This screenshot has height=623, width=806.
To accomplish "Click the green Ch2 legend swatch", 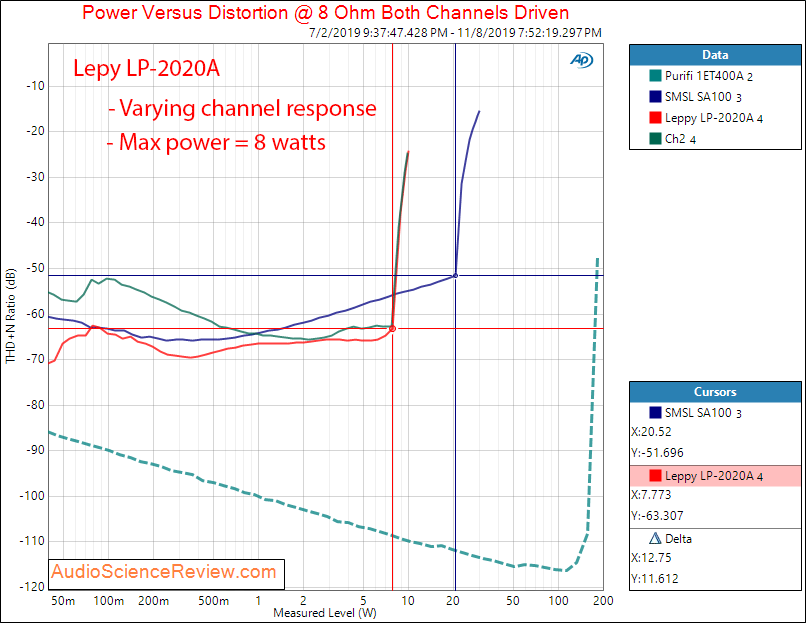I will (x=655, y=138).
